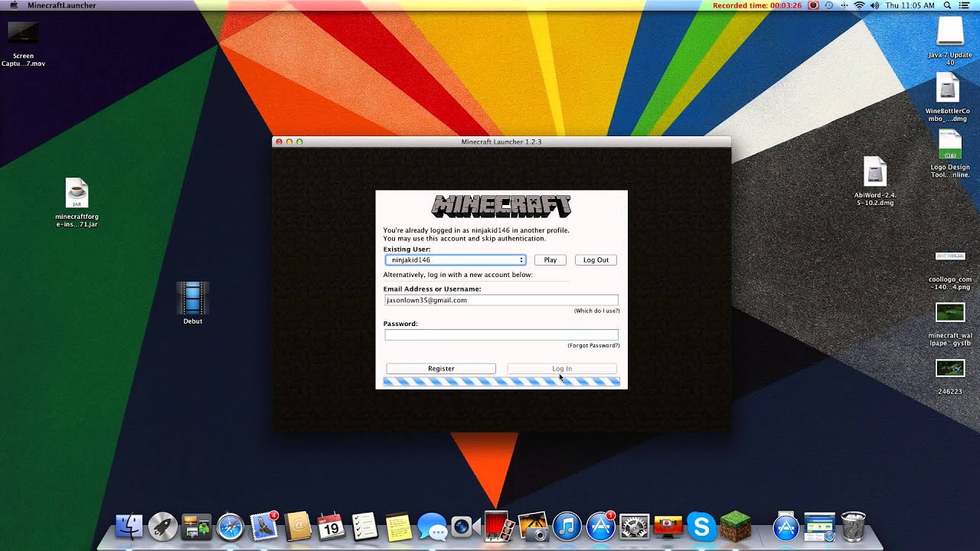
Task: Click Minecraft grass block in dock
Action: [735, 527]
